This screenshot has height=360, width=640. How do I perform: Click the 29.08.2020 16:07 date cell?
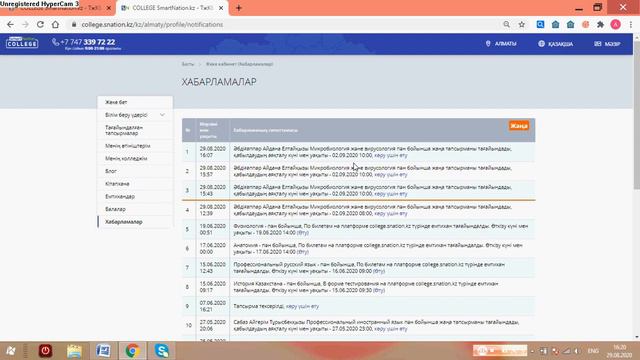coord(213,152)
